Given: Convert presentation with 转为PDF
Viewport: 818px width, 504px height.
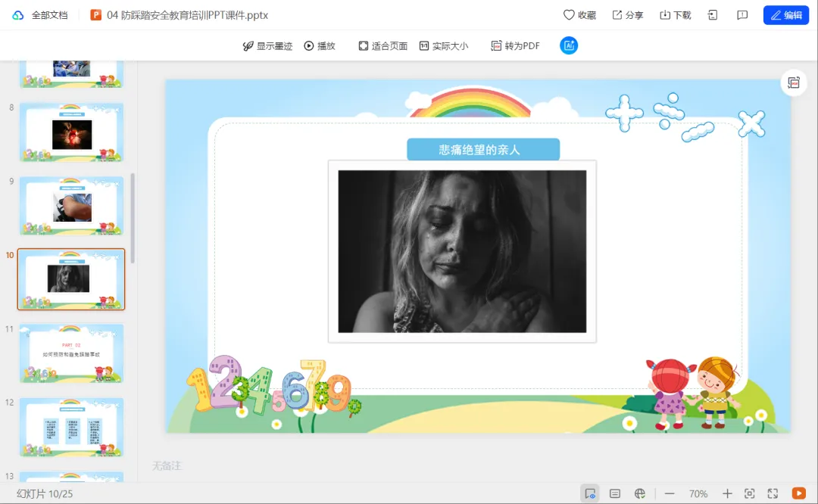Looking at the screenshot, I should pos(515,46).
